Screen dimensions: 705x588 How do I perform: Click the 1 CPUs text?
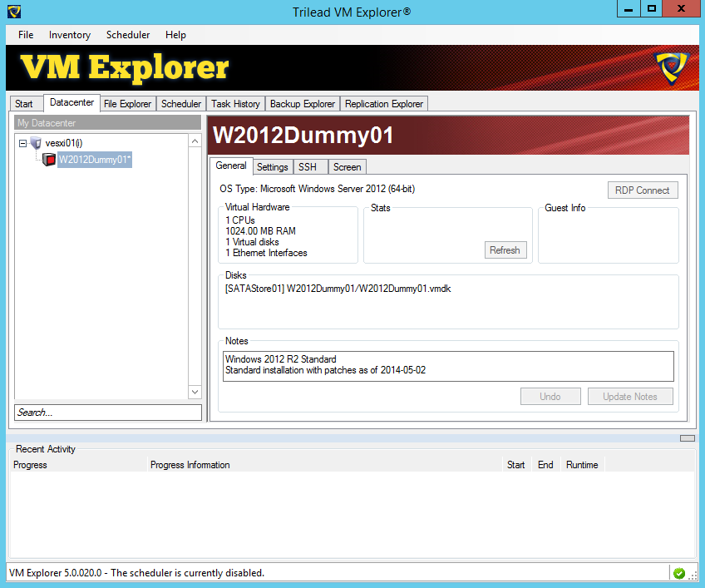(240, 220)
